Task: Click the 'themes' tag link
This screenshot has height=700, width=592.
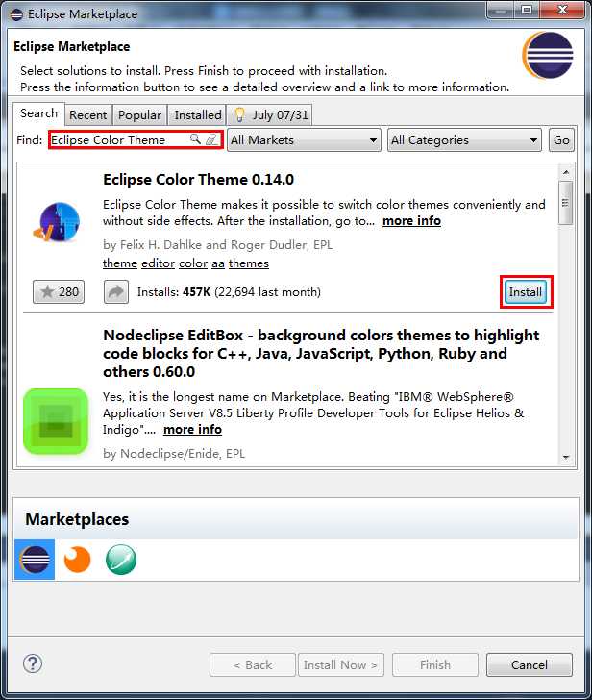Action: click(x=249, y=263)
